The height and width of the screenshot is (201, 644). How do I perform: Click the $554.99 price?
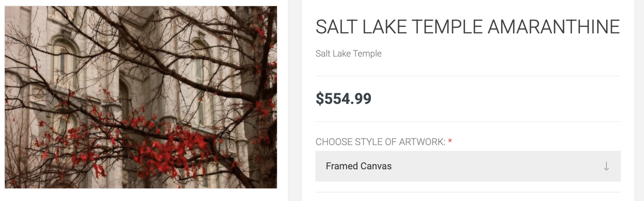point(343,98)
